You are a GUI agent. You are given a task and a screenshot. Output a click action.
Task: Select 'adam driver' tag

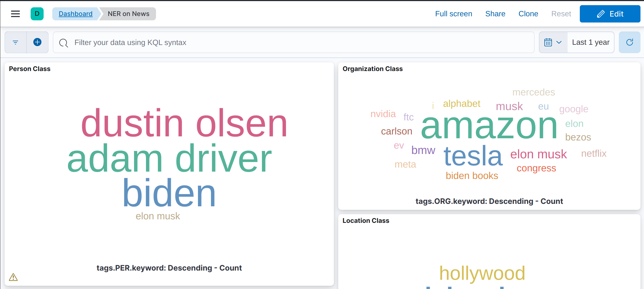[x=170, y=158]
